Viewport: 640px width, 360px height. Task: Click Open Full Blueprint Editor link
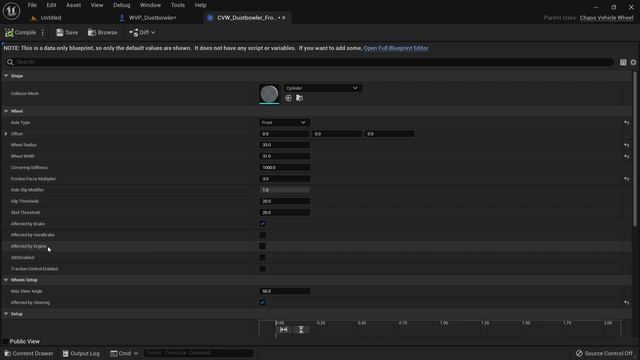pyautogui.click(x=396, y=48)
